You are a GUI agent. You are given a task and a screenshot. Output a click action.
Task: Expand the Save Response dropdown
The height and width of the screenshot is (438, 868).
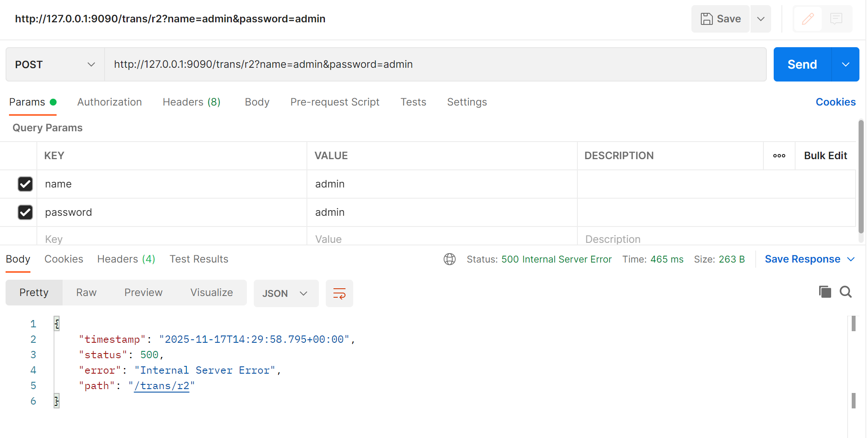pos(851,259)
